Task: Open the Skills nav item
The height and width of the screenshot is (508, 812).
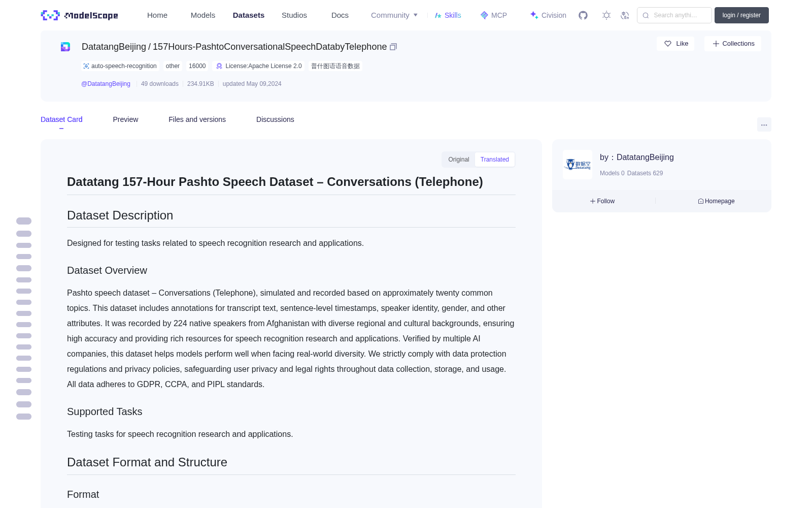Action: click(448, 15)
